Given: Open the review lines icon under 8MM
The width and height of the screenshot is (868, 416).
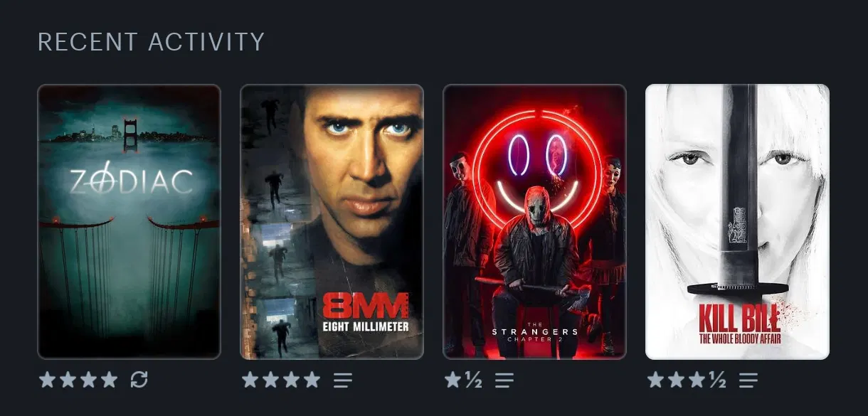Looking at the screenshot, I should (343, 380).
